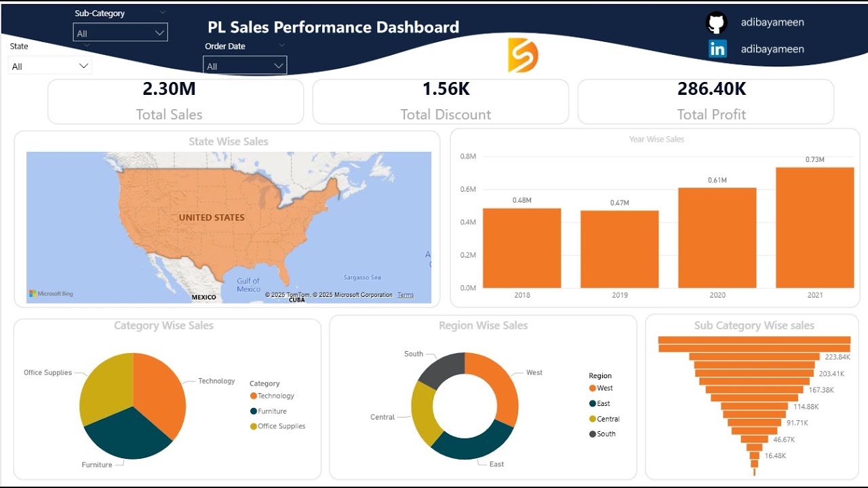Click the Microsoft Bing logo on map

(51, 294)
